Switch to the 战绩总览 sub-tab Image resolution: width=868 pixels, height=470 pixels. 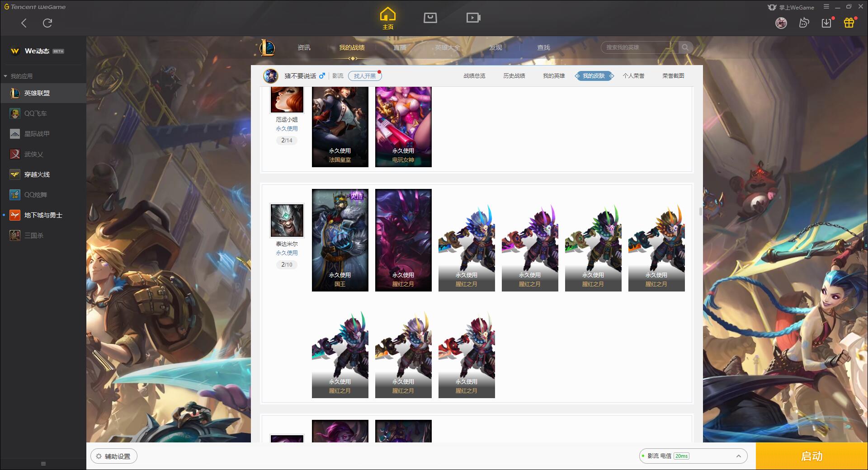(x=474, y=76)
